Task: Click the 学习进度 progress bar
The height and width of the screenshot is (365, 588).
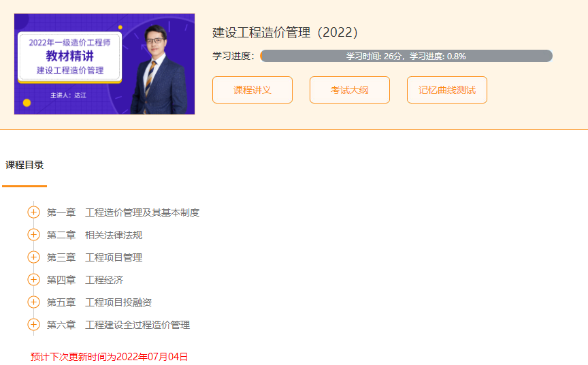Action: [x=406, y=56]
